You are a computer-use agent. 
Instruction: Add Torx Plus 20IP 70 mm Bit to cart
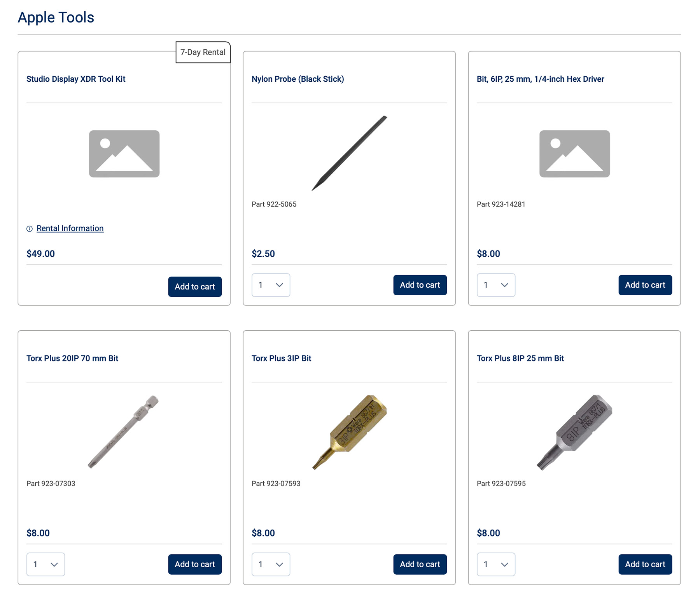195,565
